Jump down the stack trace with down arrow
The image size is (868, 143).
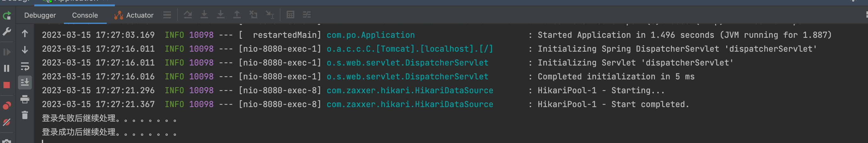click(25, 50)
